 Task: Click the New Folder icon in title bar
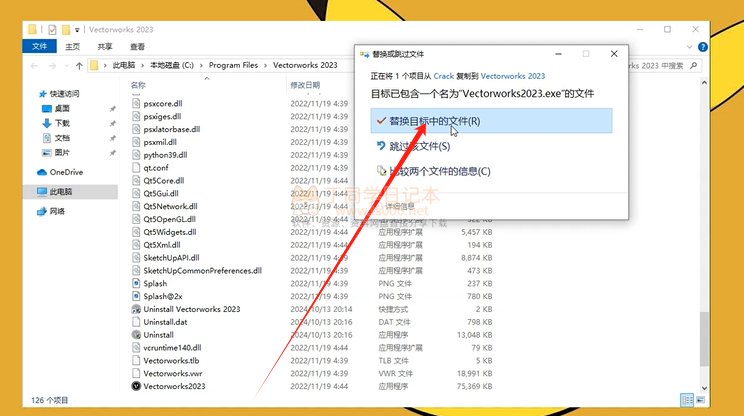tap(65, 29)
